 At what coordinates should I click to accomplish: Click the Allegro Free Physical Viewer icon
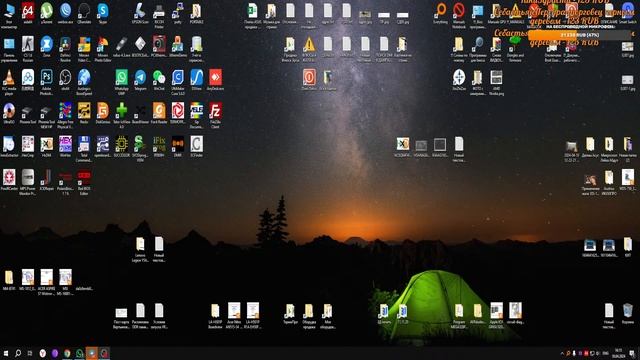pyautogui.click(x=65, y=111)
